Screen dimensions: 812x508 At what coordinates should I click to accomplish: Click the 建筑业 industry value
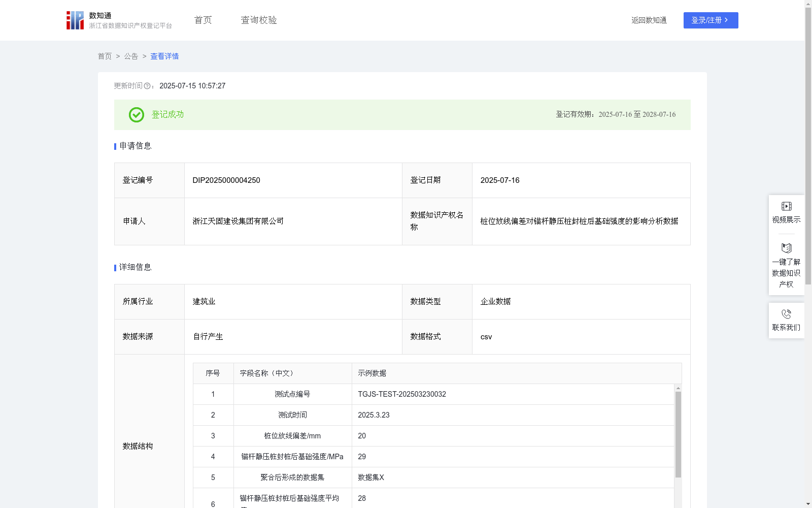coord(204,302)
